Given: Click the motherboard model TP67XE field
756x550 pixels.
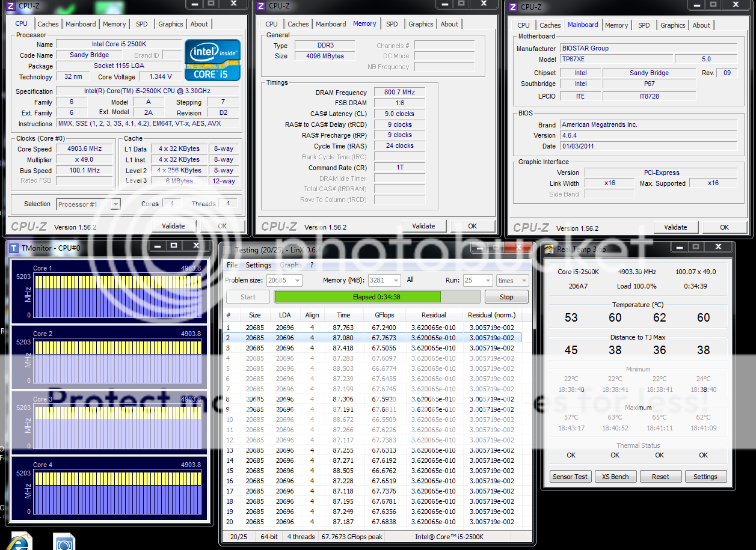Looking at the screenshot, I should pyautogui.click(x=617, y=60).
